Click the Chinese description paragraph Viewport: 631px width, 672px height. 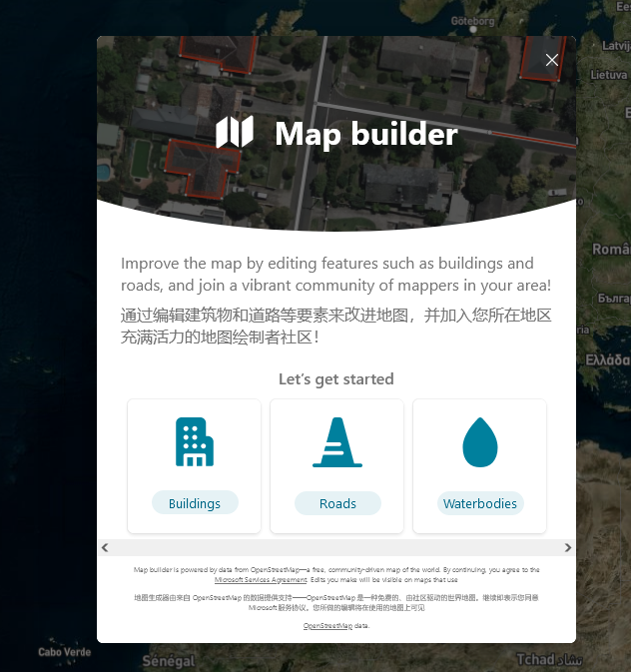[x=336, y=327]
